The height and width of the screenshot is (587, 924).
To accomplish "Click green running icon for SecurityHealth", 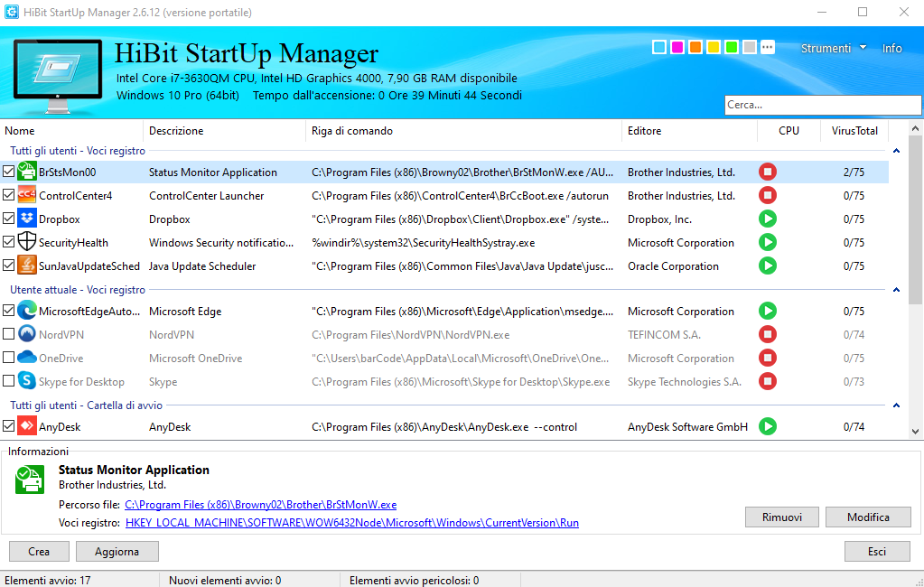I will point(767,242).
